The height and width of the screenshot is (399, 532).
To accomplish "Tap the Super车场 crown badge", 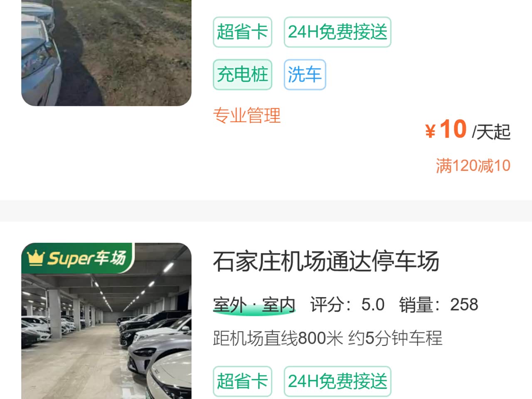I will (x=78, y=258).
